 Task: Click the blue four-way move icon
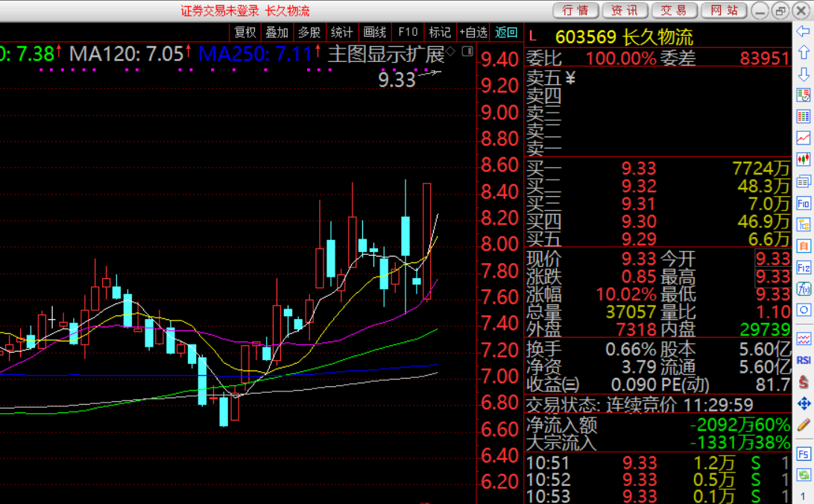(803, 403)
